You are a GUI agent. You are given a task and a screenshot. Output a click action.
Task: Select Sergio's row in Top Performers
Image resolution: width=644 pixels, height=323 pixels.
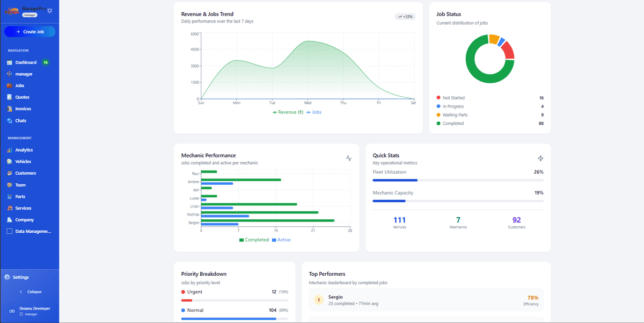(426, 300)
